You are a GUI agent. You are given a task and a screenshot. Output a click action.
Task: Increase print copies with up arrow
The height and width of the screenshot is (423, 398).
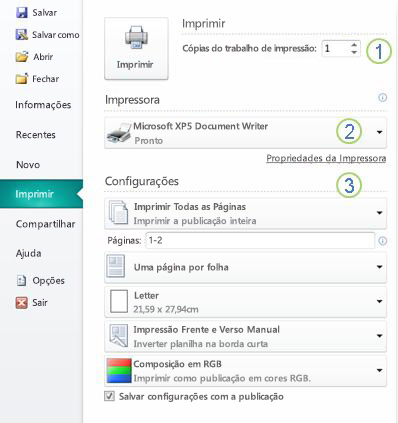click(354, 45)
